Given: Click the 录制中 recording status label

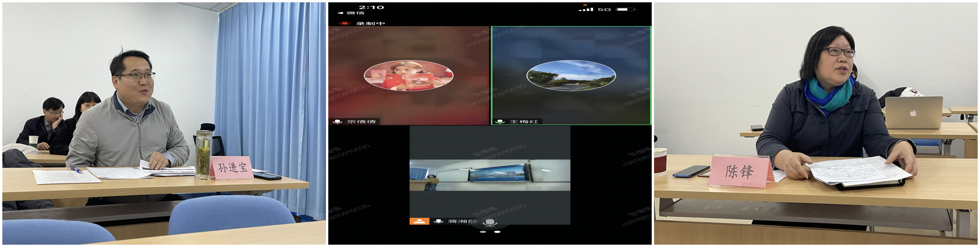Looking at the screenshot, I should tap(370, 24).
